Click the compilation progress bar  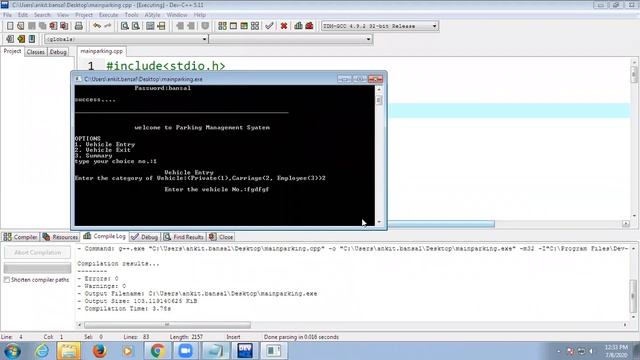(x=37, y=268)
